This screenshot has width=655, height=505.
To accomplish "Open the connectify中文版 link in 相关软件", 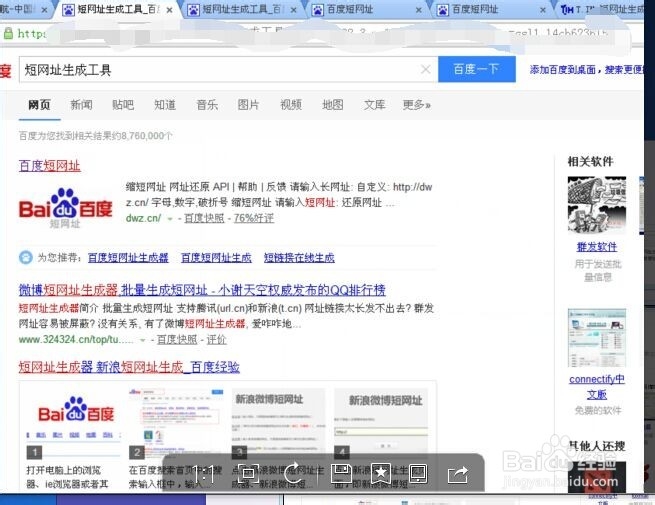I will 597,387.
